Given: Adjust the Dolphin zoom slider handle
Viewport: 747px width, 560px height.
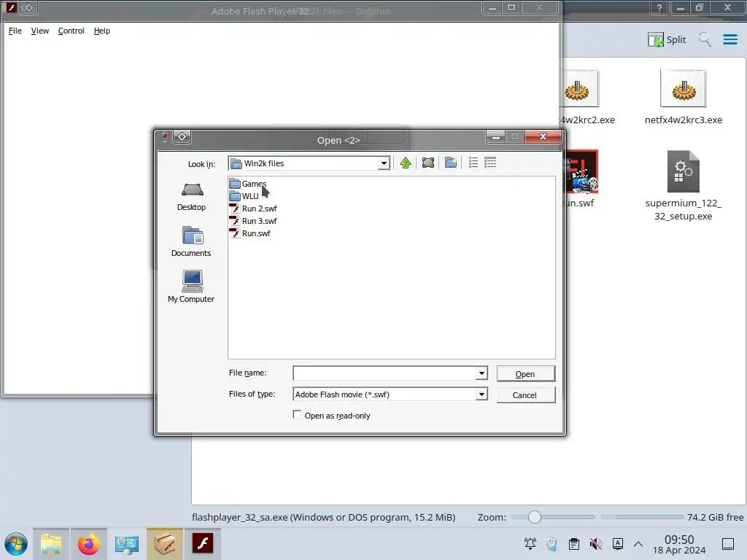Looking at the screenshot, I should (x=535, y=517).
